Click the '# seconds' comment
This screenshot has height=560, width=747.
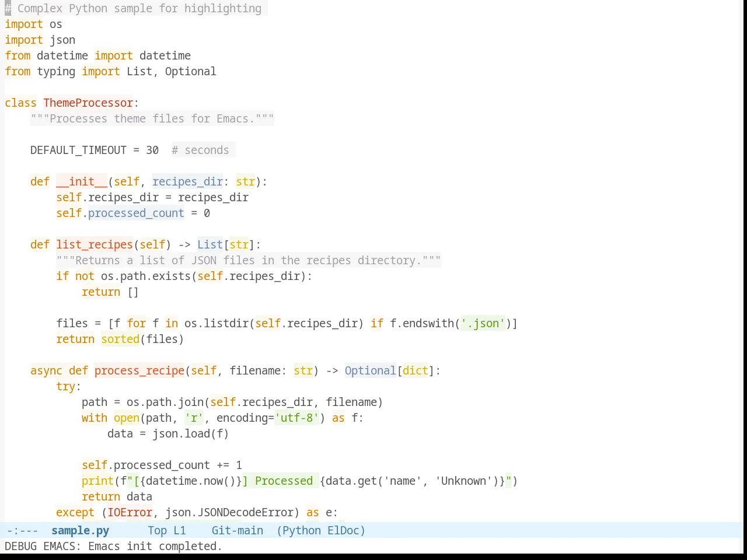point(200,150)
